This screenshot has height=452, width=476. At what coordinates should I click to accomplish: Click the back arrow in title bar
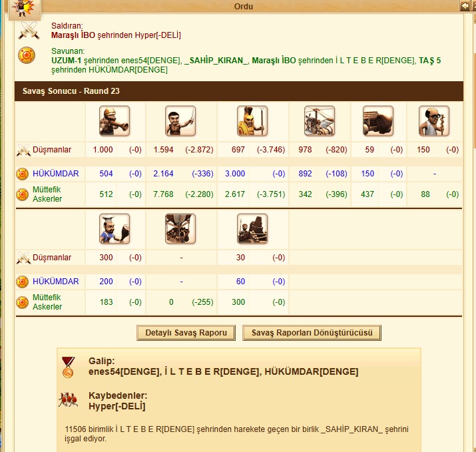[465, 6]
